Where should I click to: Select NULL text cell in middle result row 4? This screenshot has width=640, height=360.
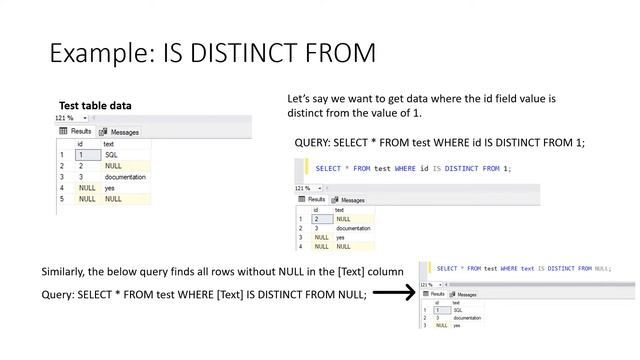pyautogui.click(x=353, y=247)
